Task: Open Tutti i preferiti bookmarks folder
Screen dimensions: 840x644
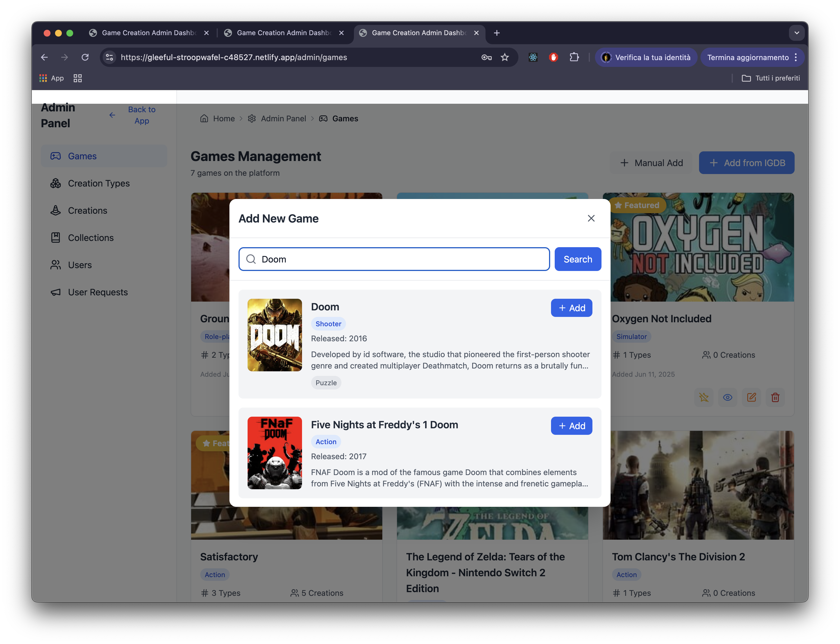Action: 771,78
